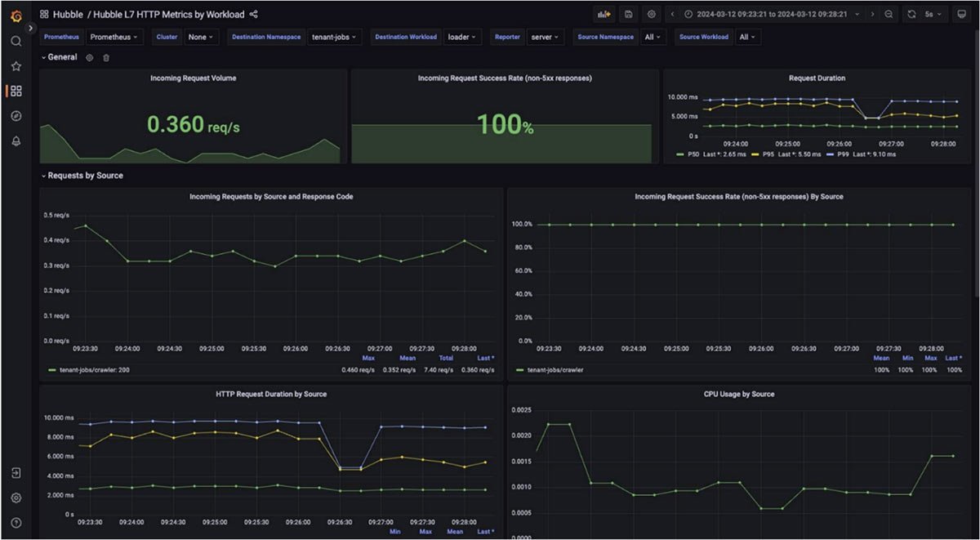Open the starred dashboards icon
The width and height of the screenshot is (980, 540).
(16, 66)
